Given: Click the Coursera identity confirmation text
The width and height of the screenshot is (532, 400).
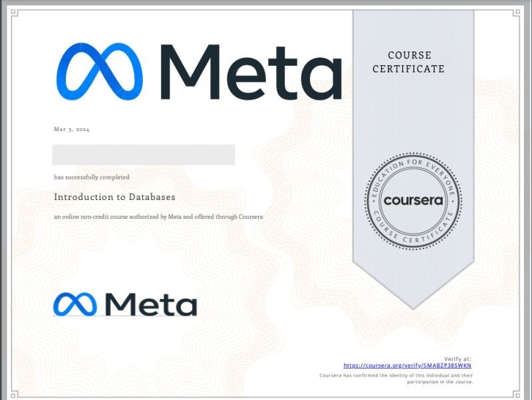Looking at the screenshot, I should point(396,379).
